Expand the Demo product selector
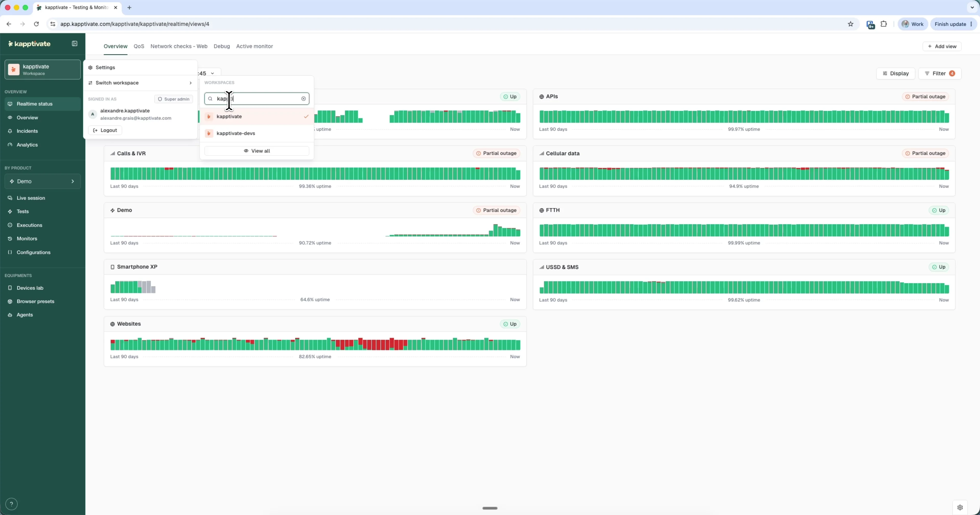Viewport: 980px width, 515px height. pyautogui.click(x=43, y=181)
